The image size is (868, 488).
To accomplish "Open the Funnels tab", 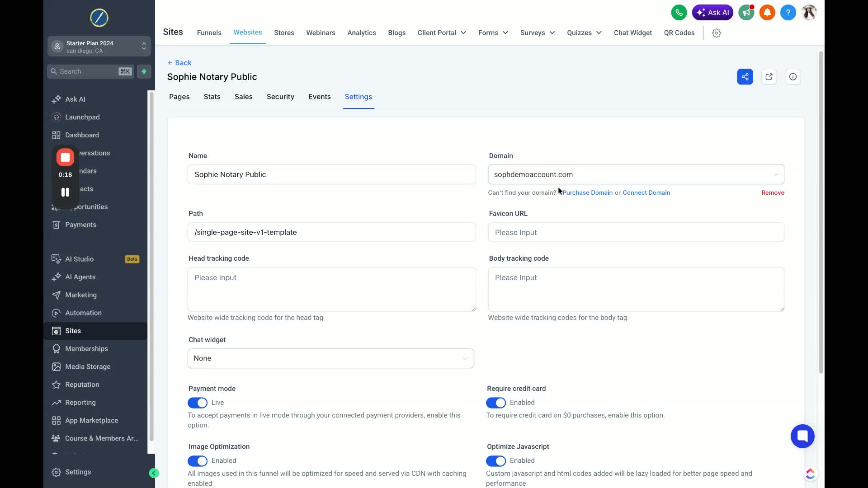I will coord(209,33).
